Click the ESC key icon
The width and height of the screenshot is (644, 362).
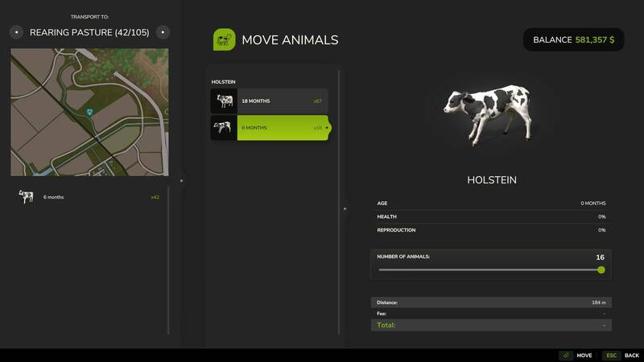(x=611, y=355)
